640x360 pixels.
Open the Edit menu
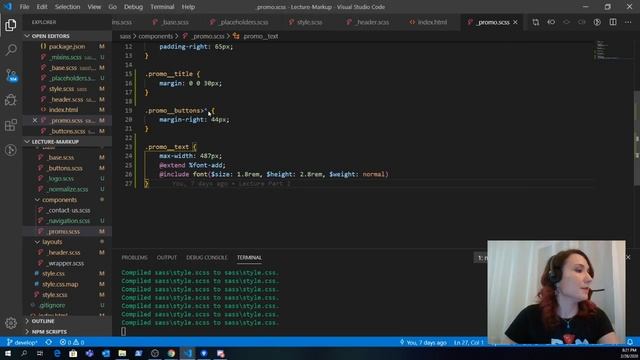(42, 7)
